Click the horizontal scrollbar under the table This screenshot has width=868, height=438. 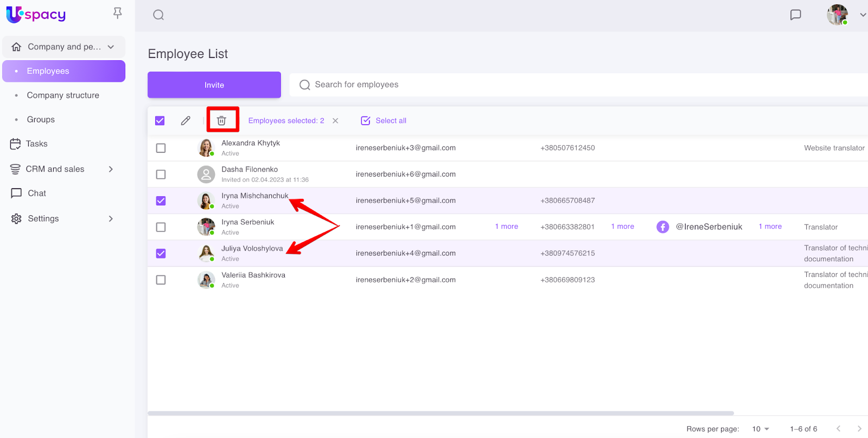pos(441,413)
